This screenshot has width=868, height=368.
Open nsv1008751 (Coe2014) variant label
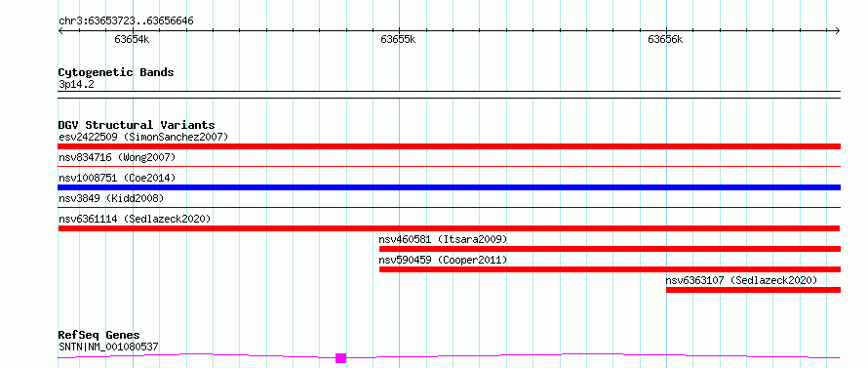click(117, 178)
